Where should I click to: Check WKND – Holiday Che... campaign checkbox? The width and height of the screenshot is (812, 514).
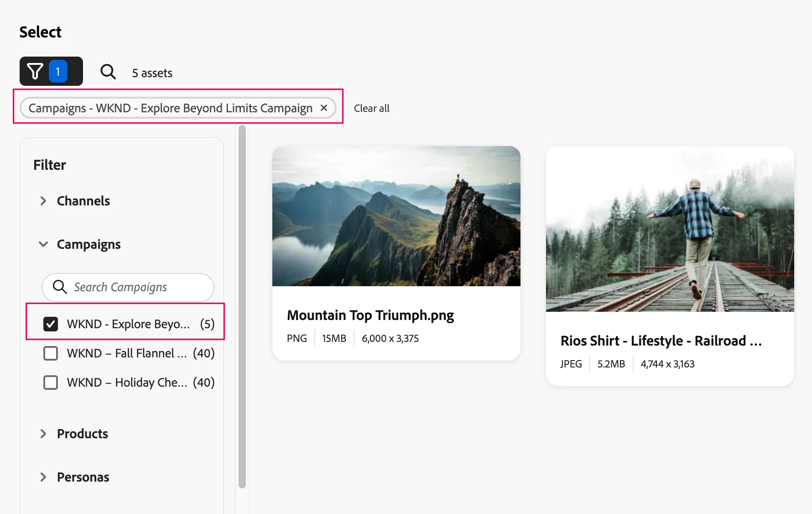pos(51,383)
